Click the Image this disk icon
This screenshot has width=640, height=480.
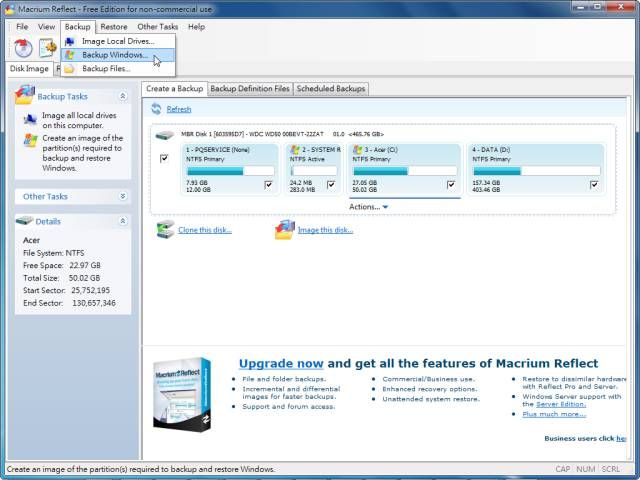(284, 230)
